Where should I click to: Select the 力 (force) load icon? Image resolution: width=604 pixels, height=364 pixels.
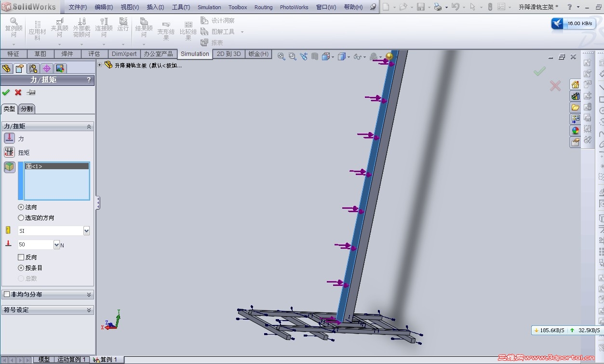click(9, 138)
